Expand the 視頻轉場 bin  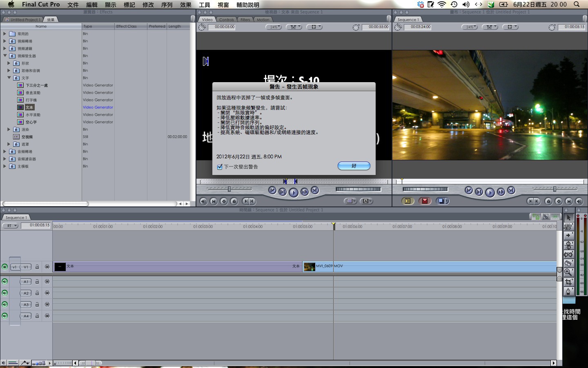coord(5,41)
